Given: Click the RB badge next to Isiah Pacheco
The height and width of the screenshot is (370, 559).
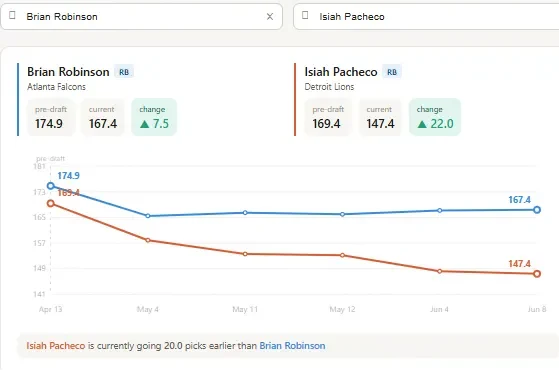Looking at the screenshot, I should [392, 72].
